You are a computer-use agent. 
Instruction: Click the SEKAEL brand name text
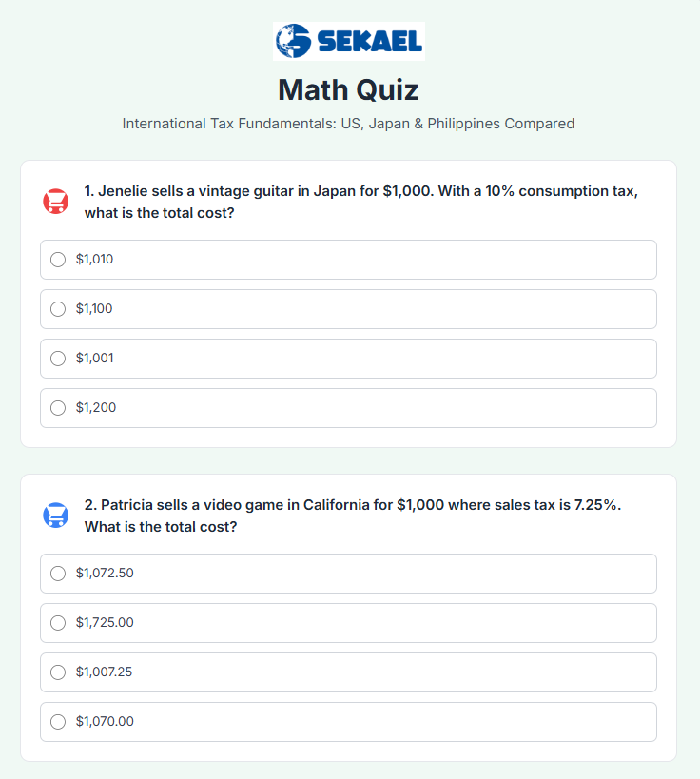pos(368,41)
